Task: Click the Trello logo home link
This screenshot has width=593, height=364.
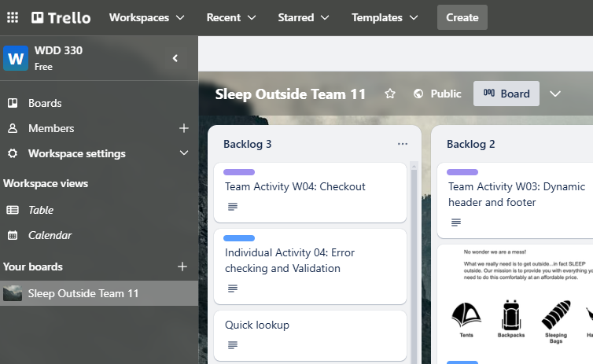Action: tap(61, 17)
